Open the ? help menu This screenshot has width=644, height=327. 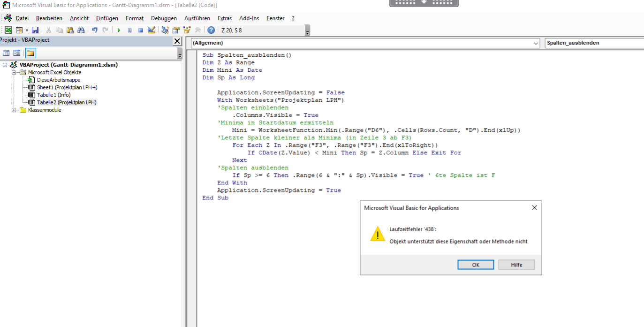(293, 18)
